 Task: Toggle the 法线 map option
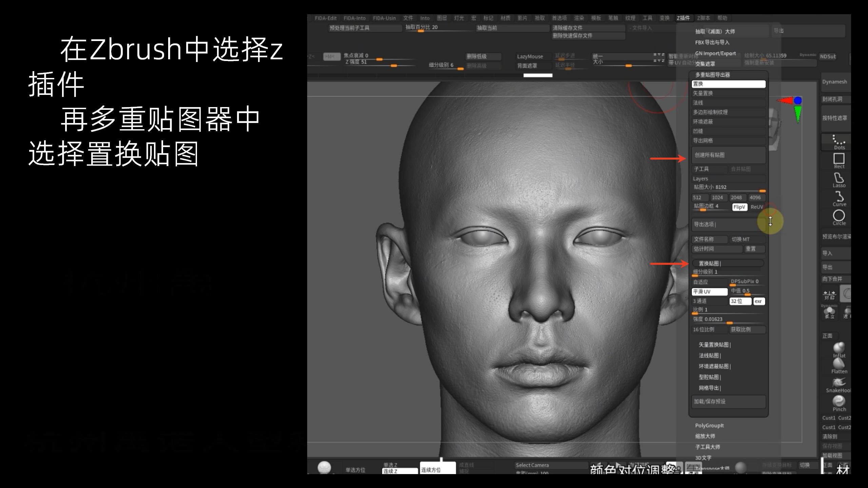coord(728,103)
